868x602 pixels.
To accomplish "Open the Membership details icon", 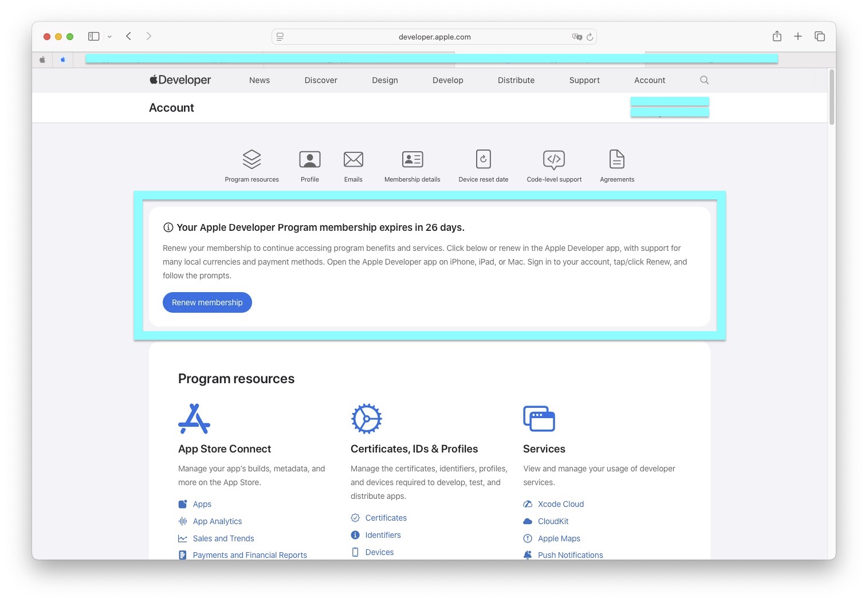I will click(413, 159).
